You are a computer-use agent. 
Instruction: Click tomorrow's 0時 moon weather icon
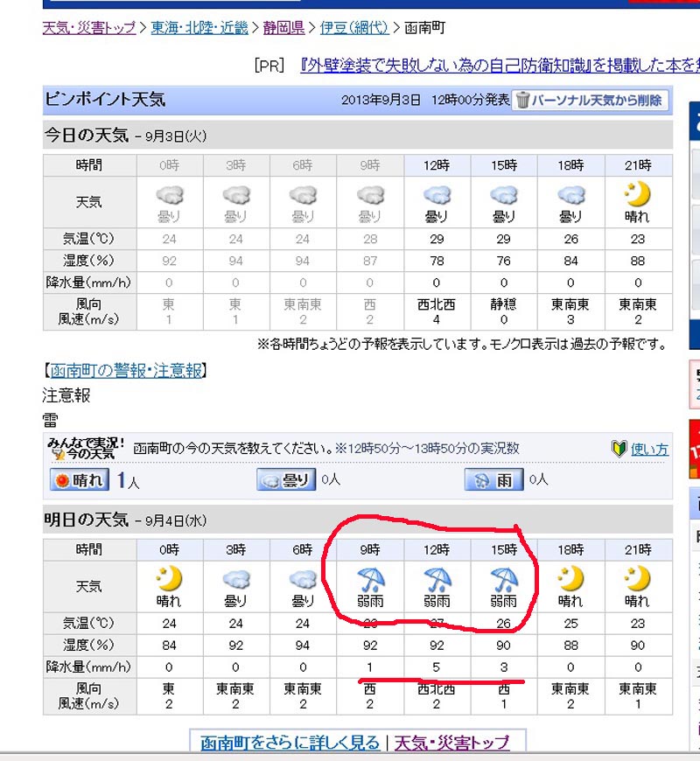coord(169,578)
